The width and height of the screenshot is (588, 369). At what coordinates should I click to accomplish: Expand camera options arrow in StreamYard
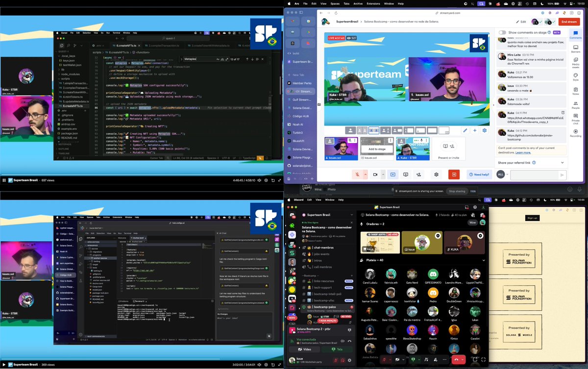coord(382,174)
